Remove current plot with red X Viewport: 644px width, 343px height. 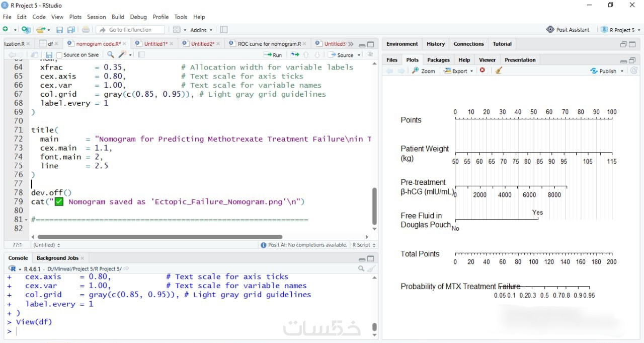click(482, 71)
